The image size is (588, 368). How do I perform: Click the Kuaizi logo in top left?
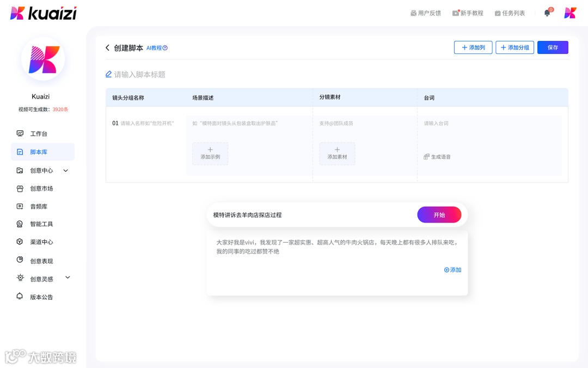point(42,12)
